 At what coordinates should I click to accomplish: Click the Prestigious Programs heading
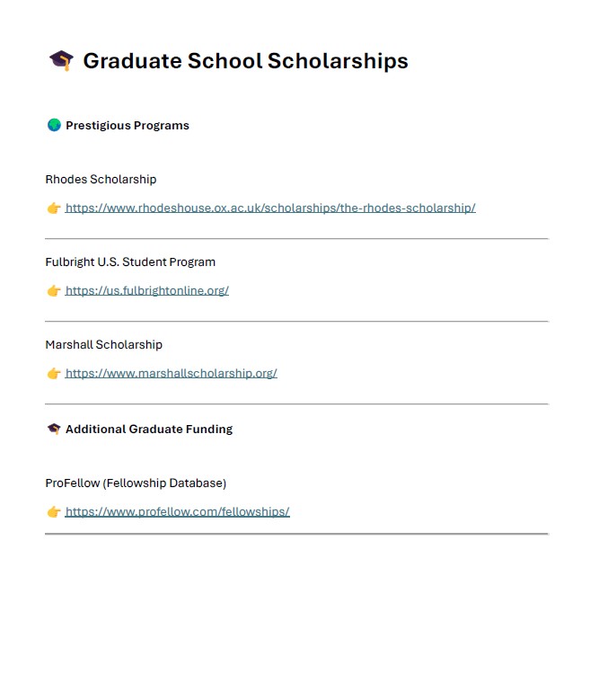[x=128, y=126]
